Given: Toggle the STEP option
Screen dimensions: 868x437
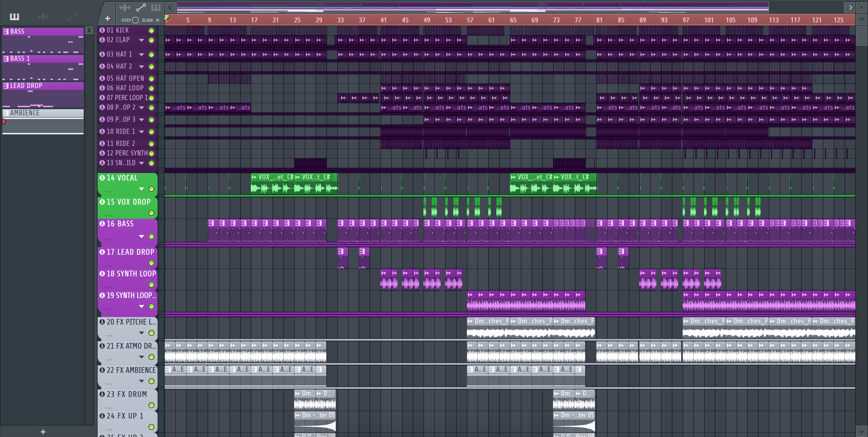Looking at the screenshot, I should click(x=135, y=20).
